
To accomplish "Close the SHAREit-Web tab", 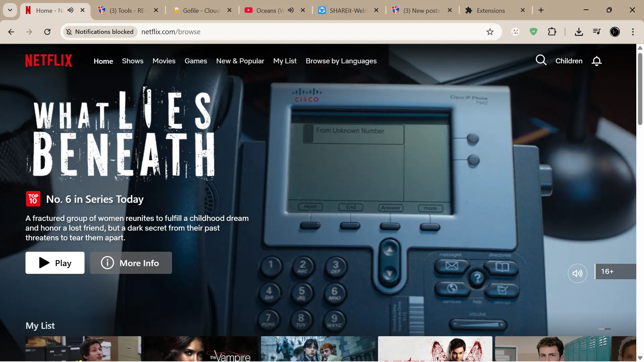I will click(x=376, y=10).
